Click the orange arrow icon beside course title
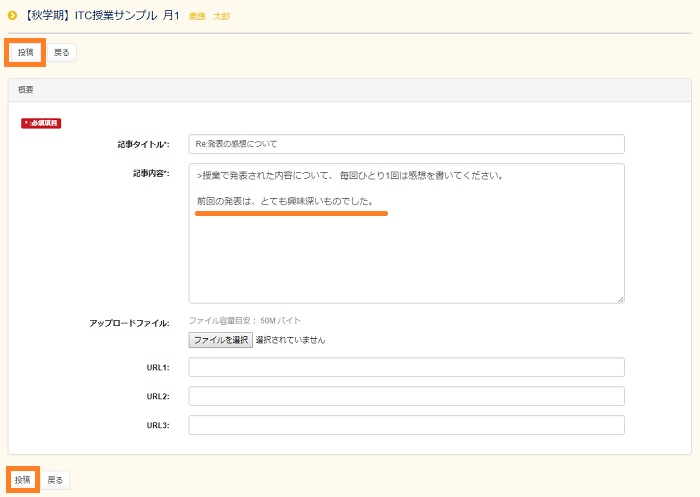This screenshot has height=497, width=700. click(x=12, y=16)
